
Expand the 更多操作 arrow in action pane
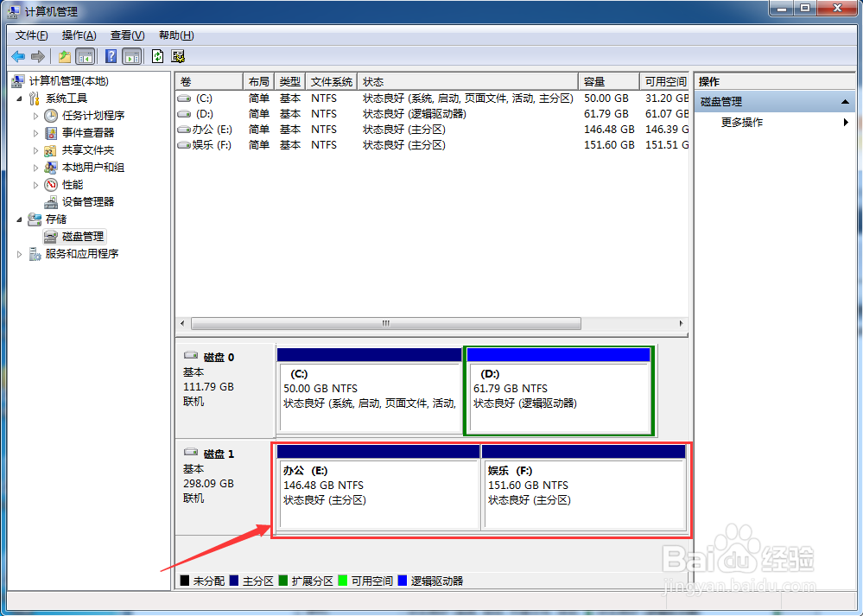tap(845, 122)
